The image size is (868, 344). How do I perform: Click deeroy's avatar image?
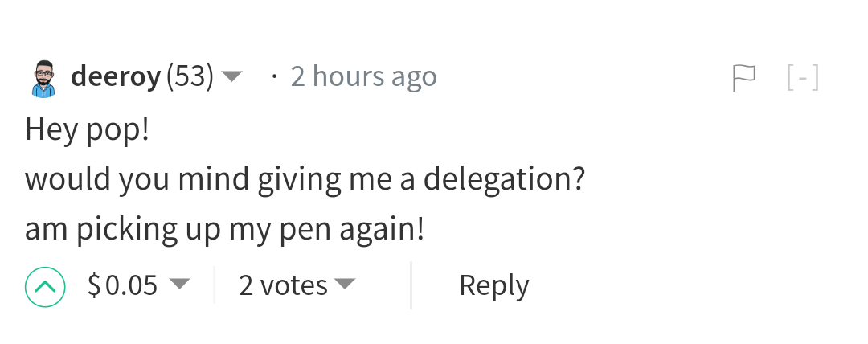pos(44,78)
